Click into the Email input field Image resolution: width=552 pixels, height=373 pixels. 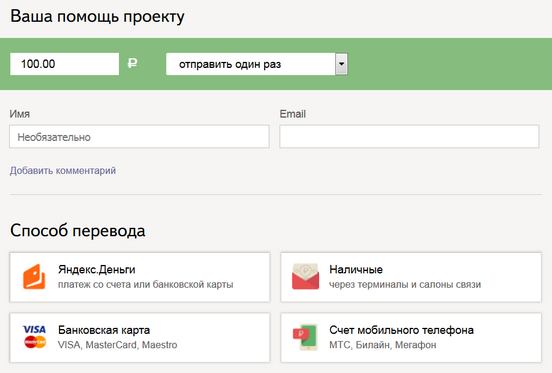pos(409,137)
